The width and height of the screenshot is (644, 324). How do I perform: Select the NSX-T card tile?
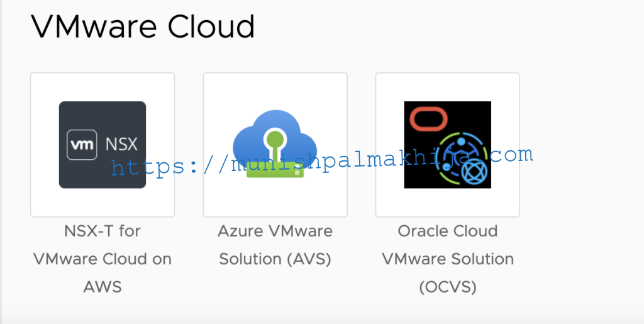point(103,145)
